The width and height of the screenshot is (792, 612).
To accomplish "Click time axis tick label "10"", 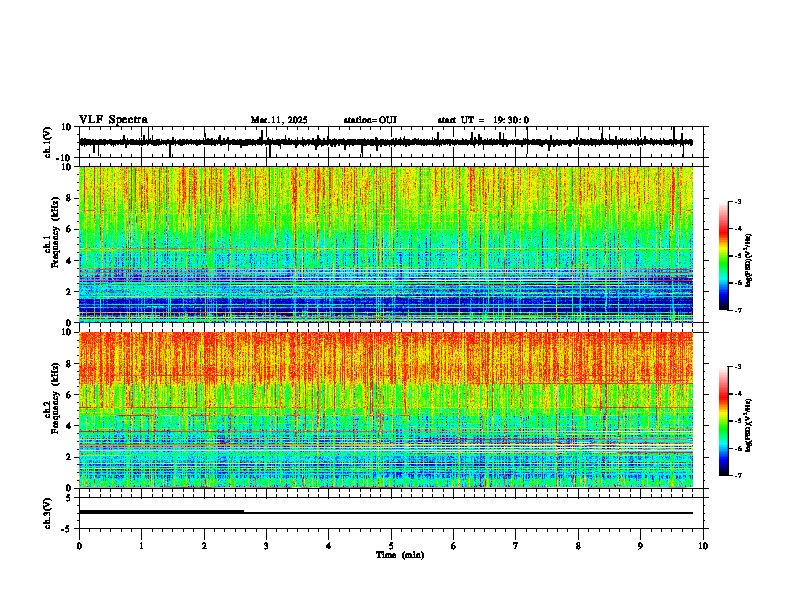I will click(x=703, y=546).
